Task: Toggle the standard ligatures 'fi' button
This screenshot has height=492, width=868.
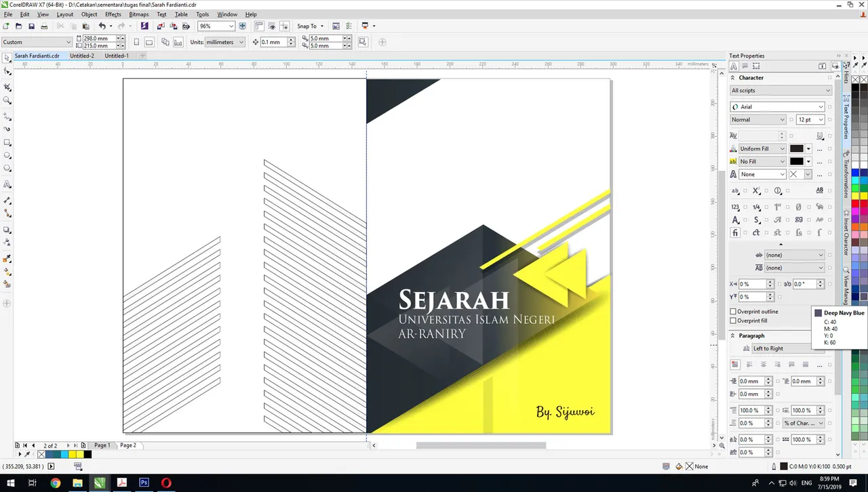Action: 735,232
